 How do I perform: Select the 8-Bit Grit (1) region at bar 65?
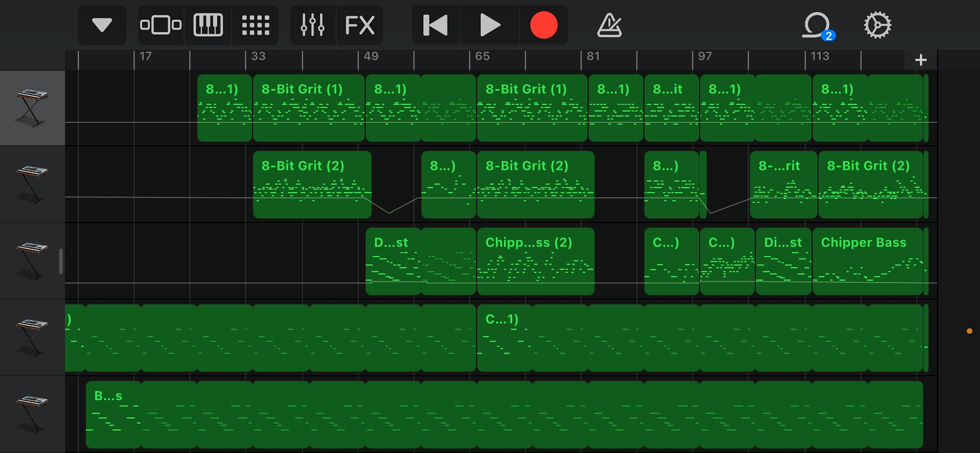tap(532, 108)
